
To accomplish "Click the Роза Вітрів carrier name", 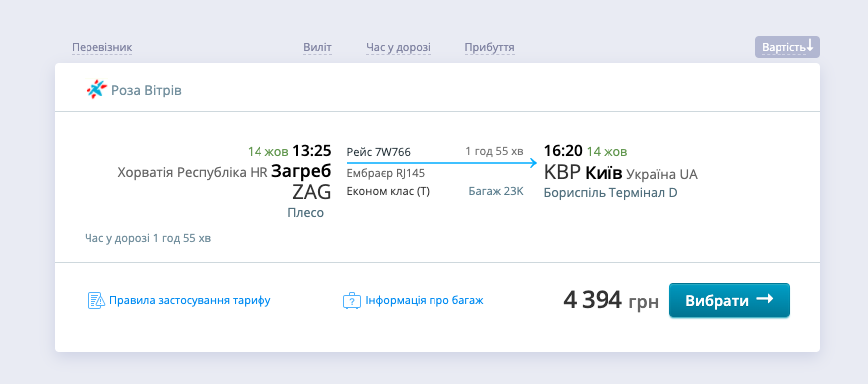I will [x=146, y=90].
